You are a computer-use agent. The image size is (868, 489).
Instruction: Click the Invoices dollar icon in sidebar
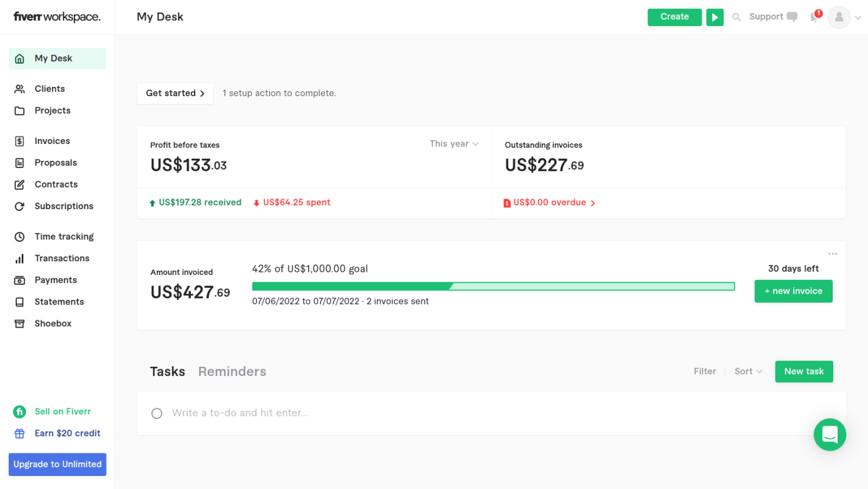point(20,141)
